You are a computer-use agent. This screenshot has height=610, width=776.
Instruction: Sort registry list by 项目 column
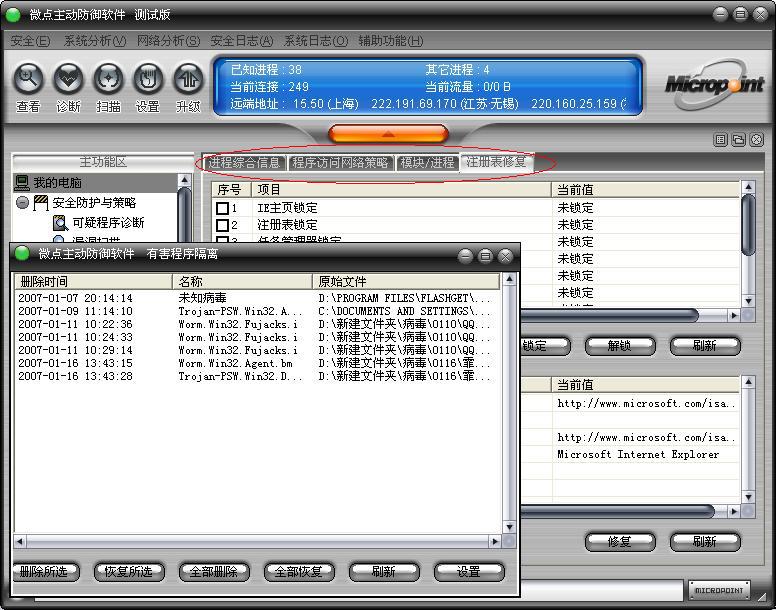[401, 189]
